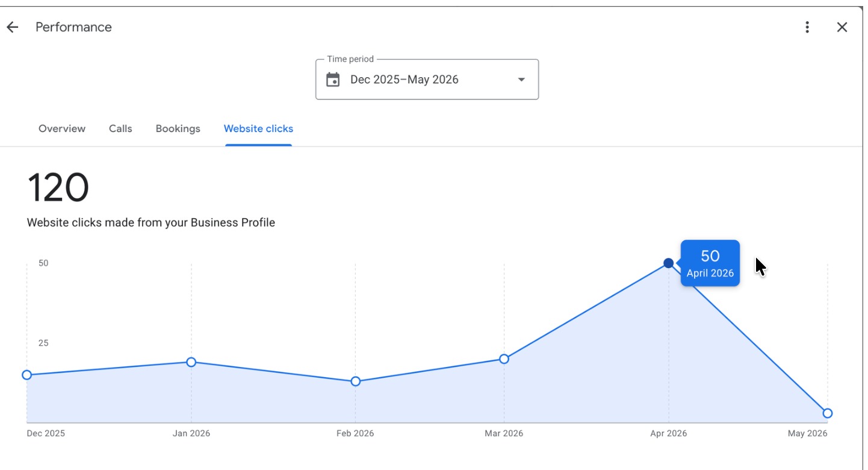Screen dimensions: 868x470
Task: Open the three-dot more options menu
Action: 807,27
